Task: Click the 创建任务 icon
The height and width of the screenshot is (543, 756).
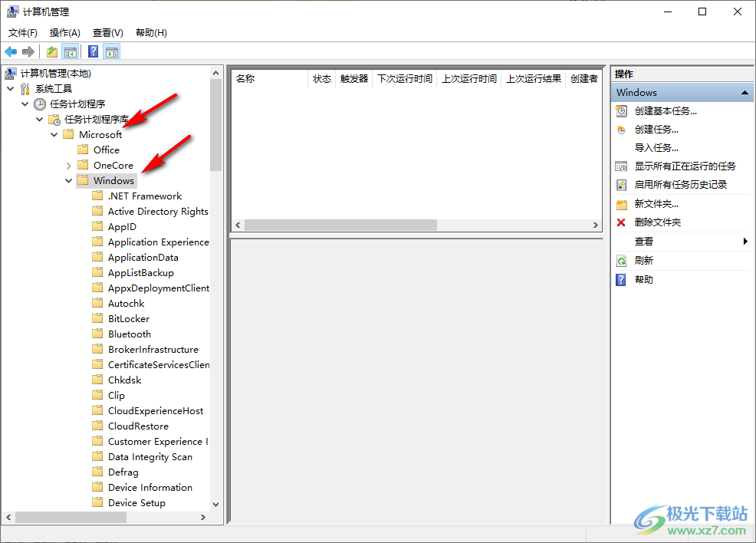Action: tap(622, 130)
